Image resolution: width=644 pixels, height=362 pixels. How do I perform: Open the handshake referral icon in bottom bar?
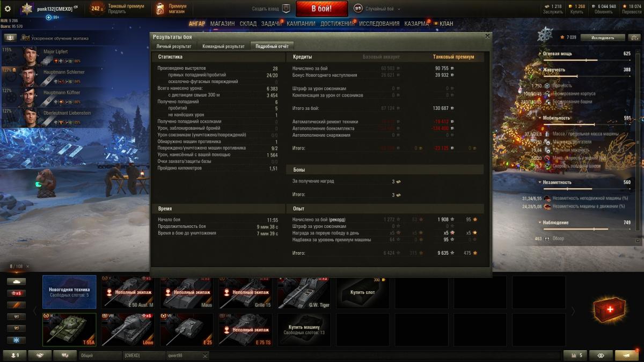pyautogui.click(x=40, y=355)
